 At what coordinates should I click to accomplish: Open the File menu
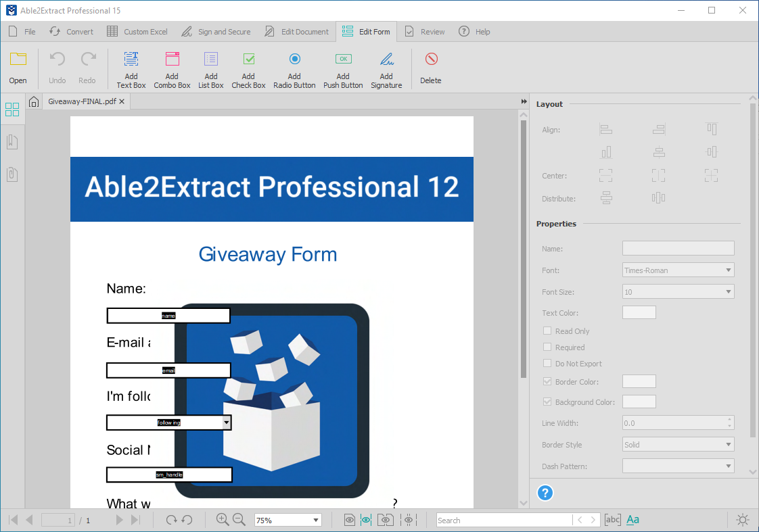coord(22,32)
